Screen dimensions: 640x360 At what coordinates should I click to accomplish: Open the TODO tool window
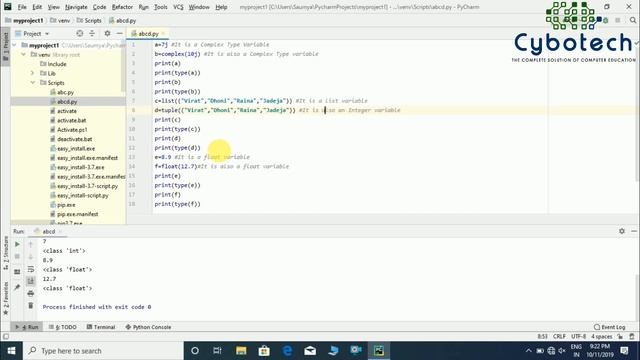pyautogui.click(x=63, y=327)
